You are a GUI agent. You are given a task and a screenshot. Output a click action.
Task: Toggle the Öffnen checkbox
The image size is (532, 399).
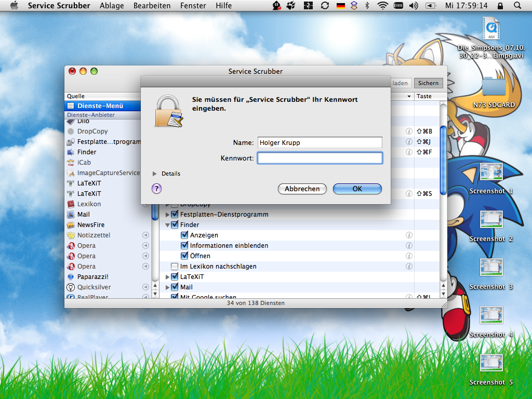(184, 256)
